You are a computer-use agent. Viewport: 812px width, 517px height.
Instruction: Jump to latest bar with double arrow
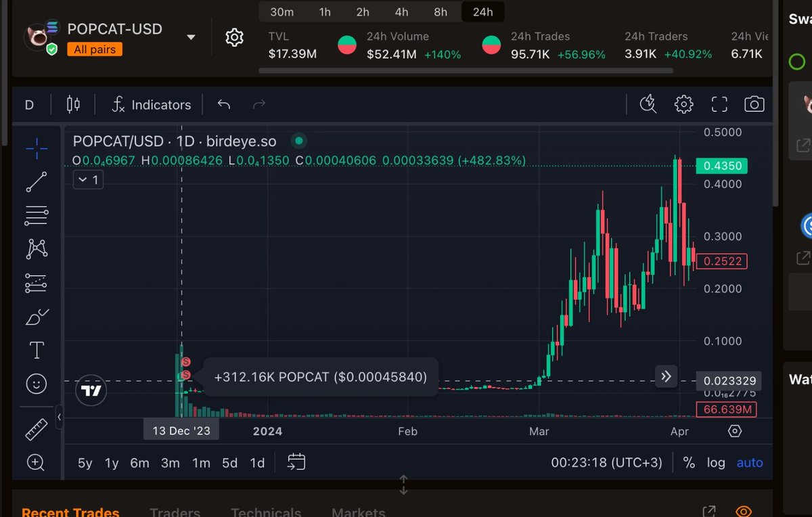[x=667, y=377]
